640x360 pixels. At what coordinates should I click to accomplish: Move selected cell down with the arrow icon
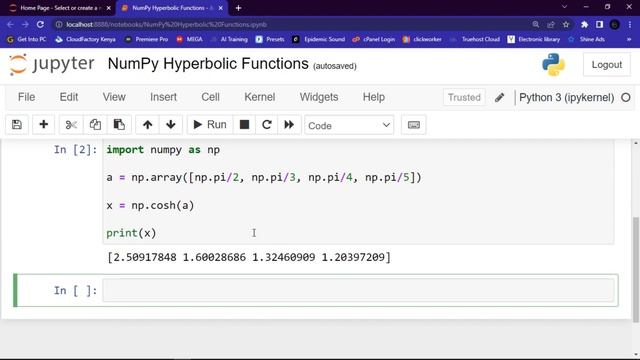click(x=171, y=124)
